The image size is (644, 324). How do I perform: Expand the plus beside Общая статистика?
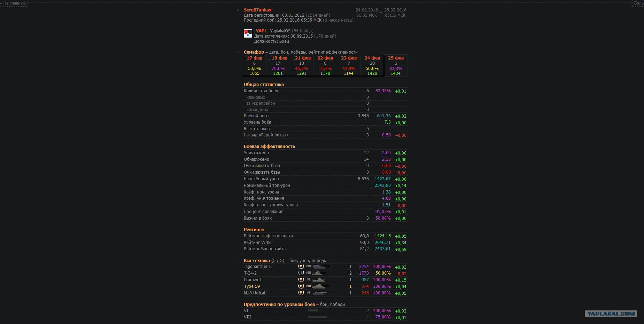click(238, 85)
